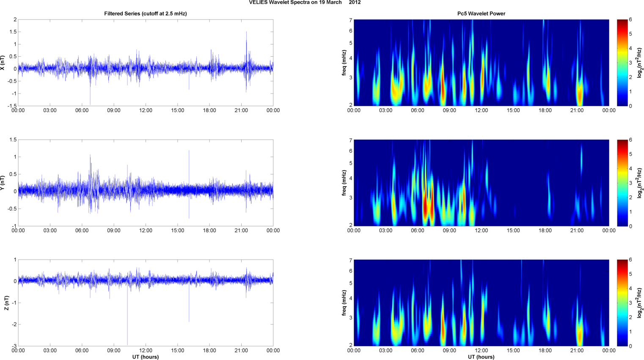This screenshot has width=644, height=360.
Task: Click the '-3' tick on the Z (nT) axis
Action: 14,346
